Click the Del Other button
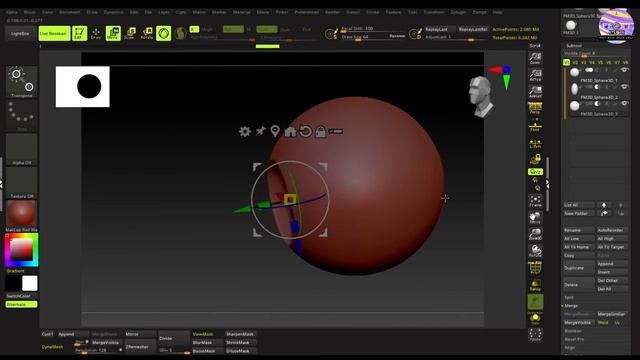 [x=612, y=280]
